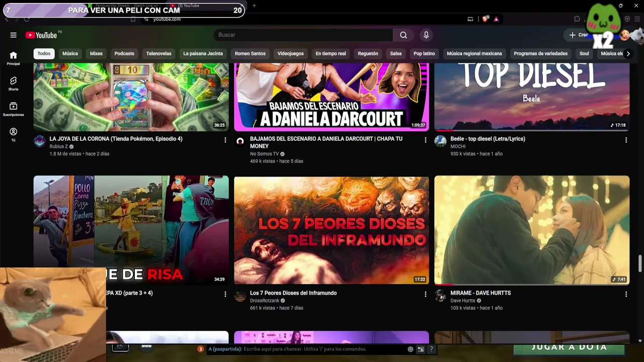Go to the YouTube home logo

coord(41,35)
